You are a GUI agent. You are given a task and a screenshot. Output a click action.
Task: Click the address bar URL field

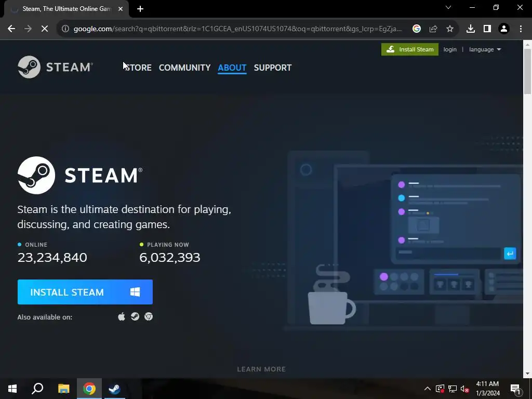pyautogui.click(x=237, y=29)
